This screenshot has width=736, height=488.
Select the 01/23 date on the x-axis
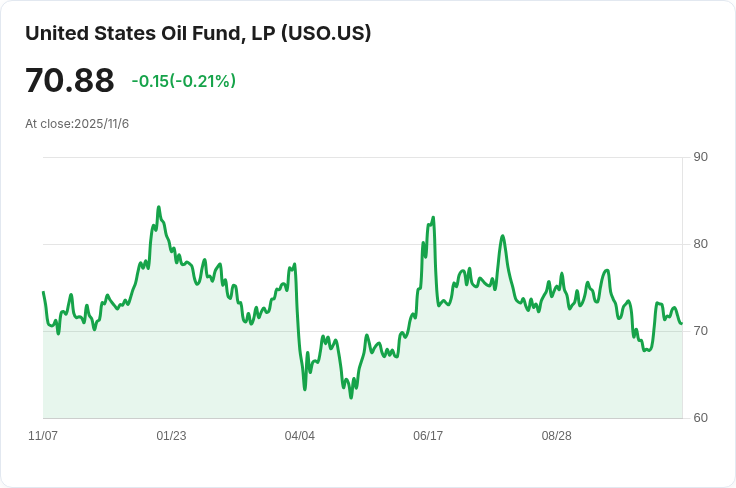pos(171,436)
